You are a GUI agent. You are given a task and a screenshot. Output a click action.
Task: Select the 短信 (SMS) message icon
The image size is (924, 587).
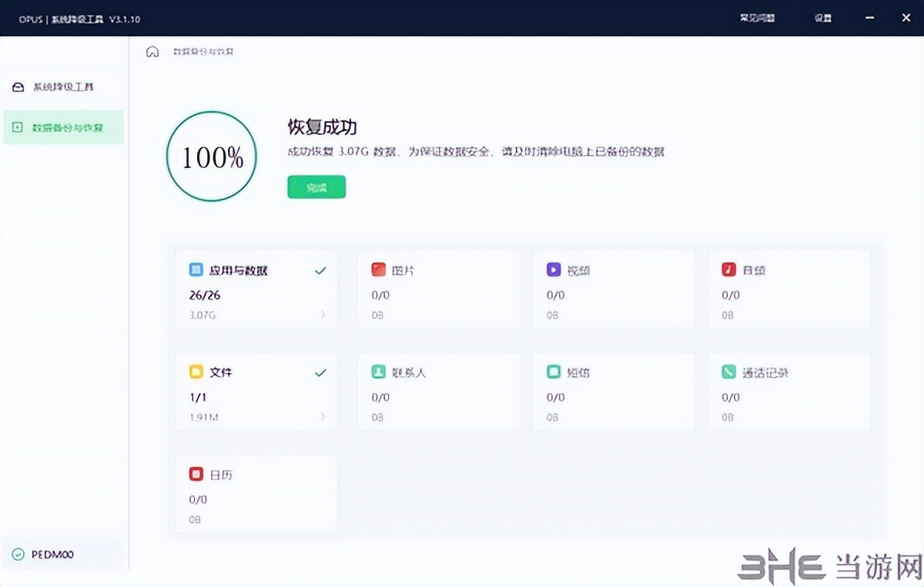pyautogui.click(x=554, y=372)
